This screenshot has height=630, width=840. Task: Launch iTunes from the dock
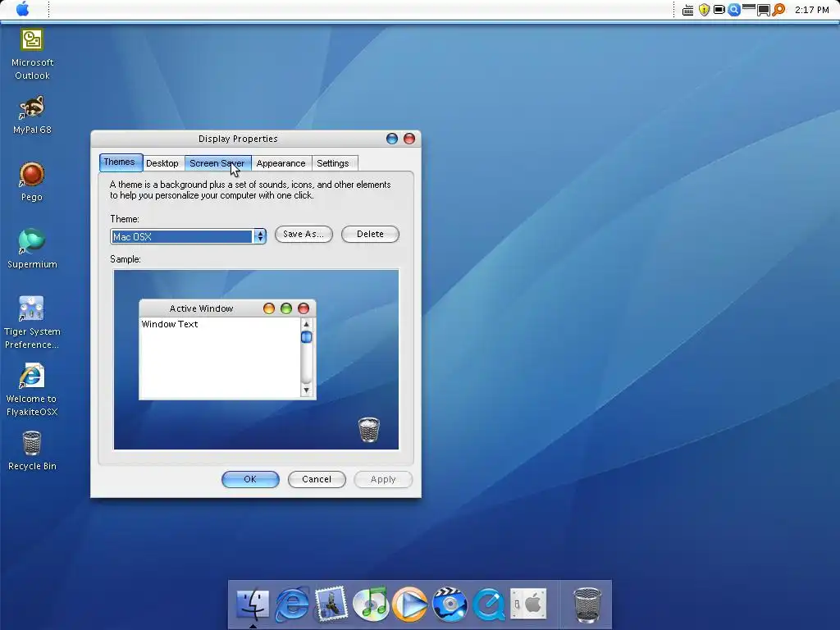coord(371,604)
